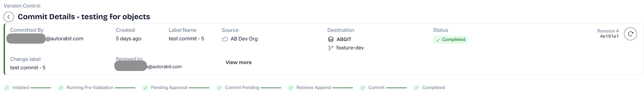Click the final Completed step checkmark

(417, 88)
